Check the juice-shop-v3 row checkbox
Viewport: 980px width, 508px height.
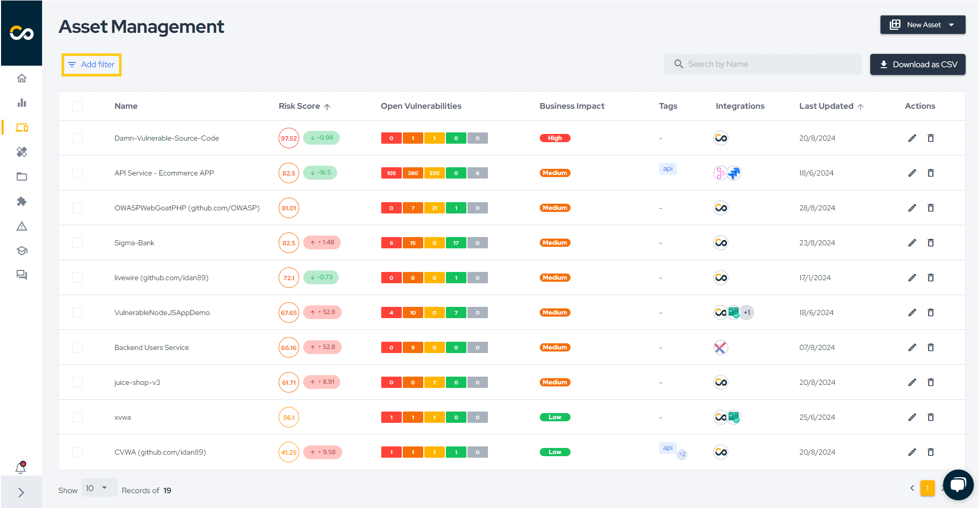coord(77,382)
